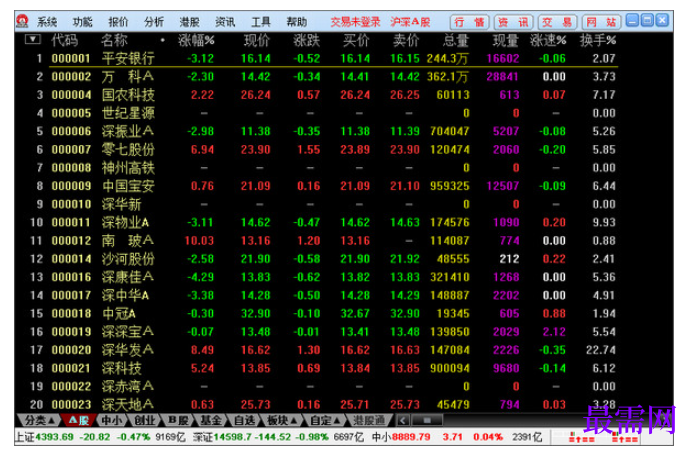Click the 资讯 button at top right
Viewport: 695px width, 451px height.
click(513, 22)
